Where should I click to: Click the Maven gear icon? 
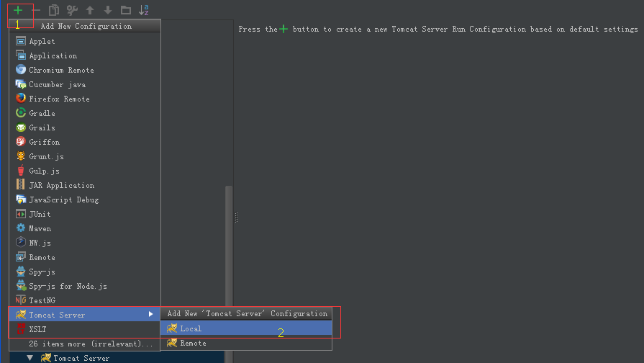click(x=21, y=228)
